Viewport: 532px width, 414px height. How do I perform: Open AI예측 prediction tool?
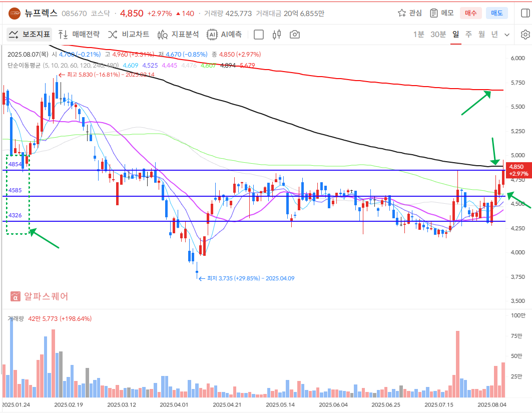tap(224, 34)
